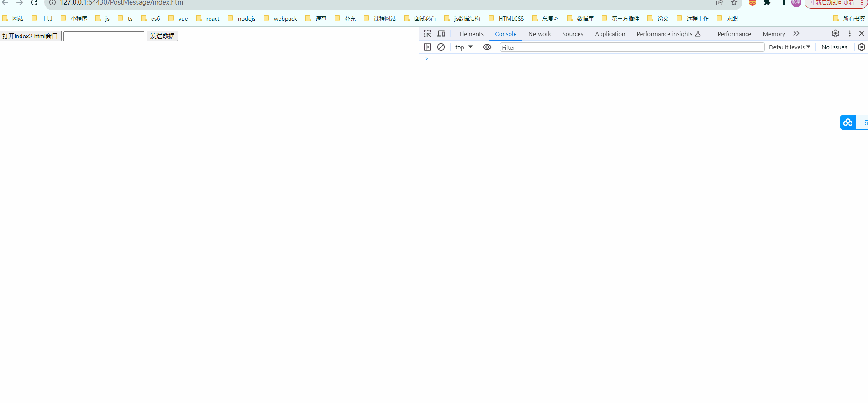This screenshot has height=403, width=868.
Task: Click the No Issues label
Action: (834, 47)
